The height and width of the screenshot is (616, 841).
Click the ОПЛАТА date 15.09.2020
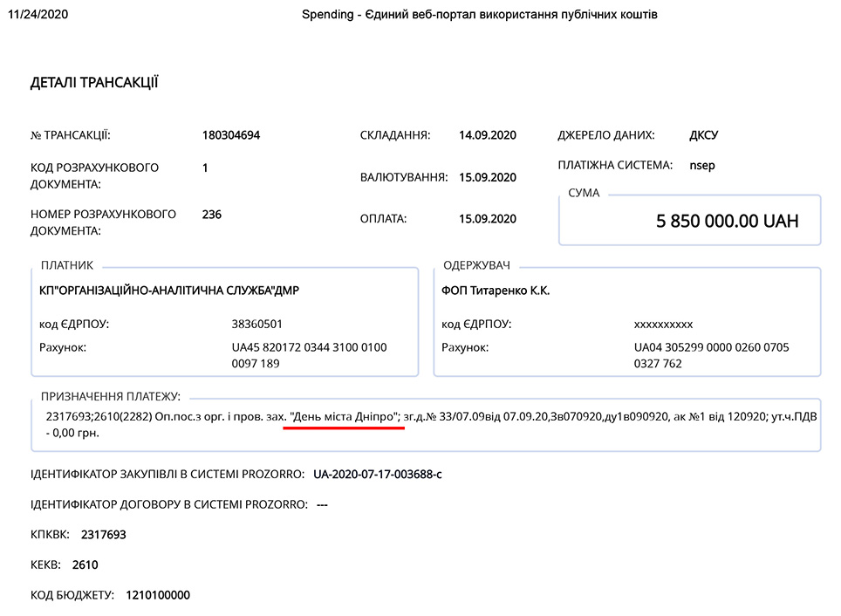488,219
